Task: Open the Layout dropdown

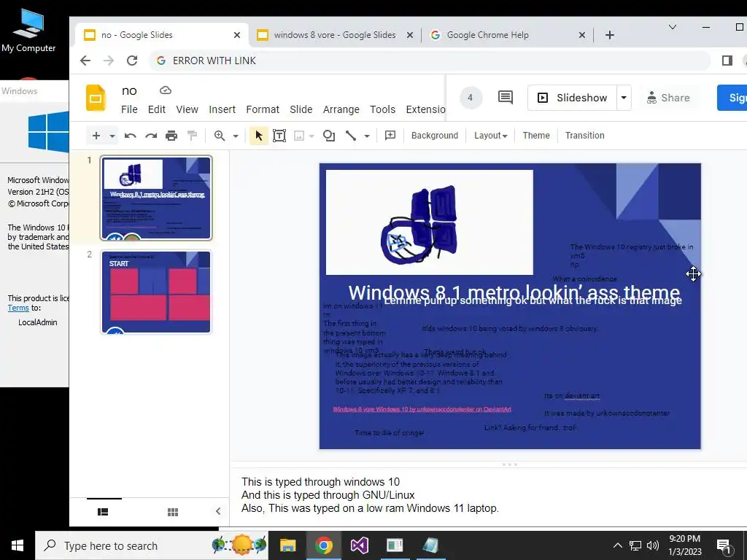Action: point(490,136)
